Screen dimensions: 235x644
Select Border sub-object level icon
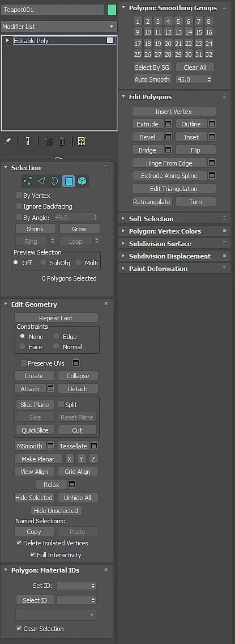(54, 181)
